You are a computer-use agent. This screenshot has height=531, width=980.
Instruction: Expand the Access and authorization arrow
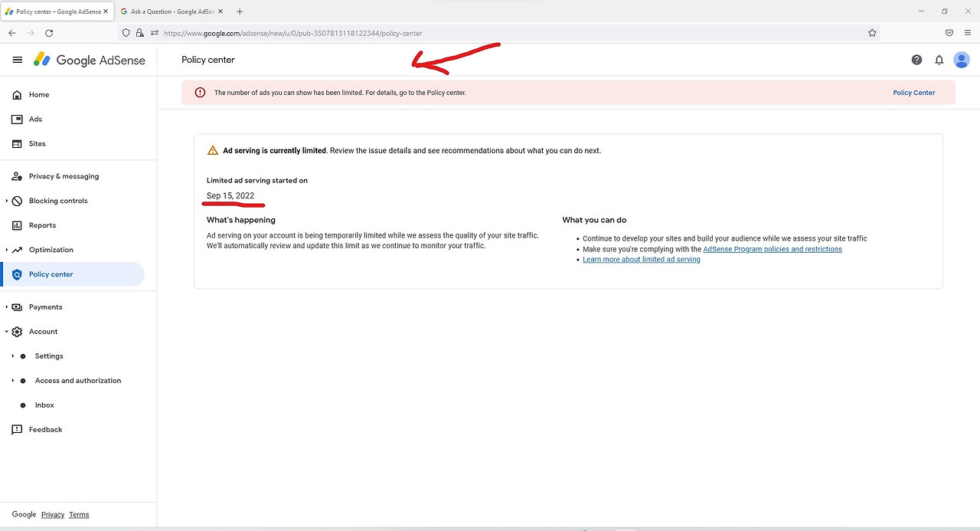[13, 381]
